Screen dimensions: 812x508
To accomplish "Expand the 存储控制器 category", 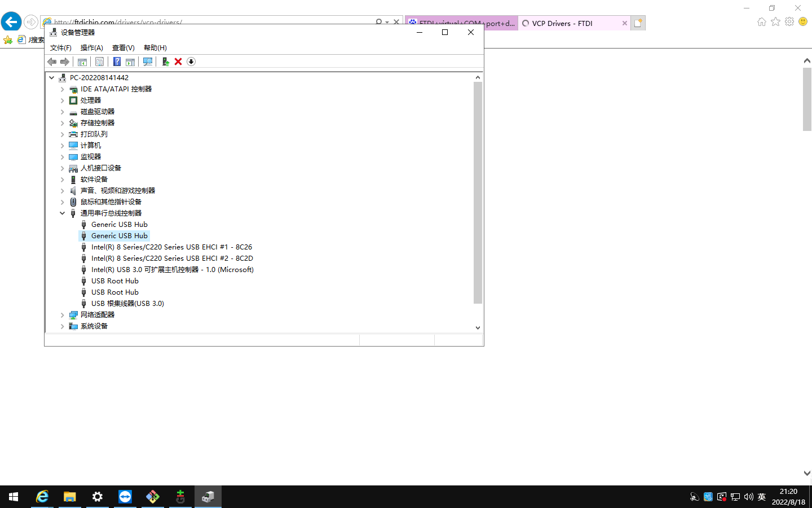I will (63, 123).
